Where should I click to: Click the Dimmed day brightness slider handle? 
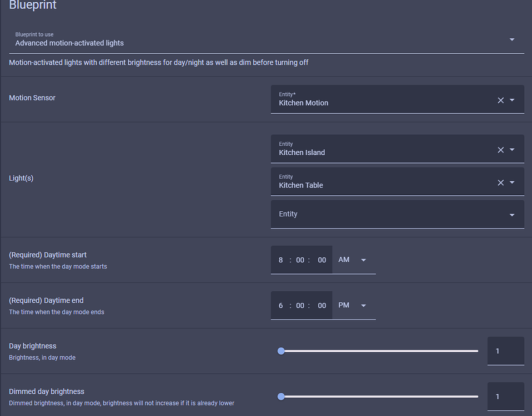click(x=281, y=397)
